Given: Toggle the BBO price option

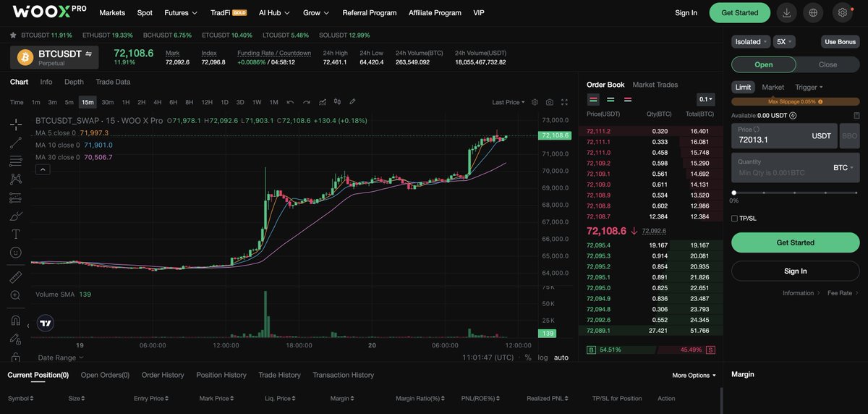Looking at the screenshot, I should point(850,136).
